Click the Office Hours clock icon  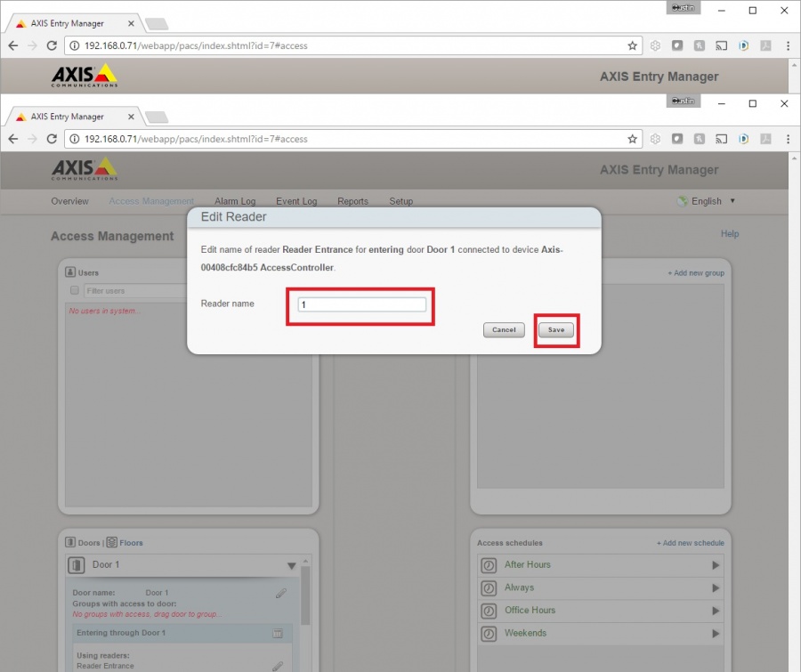point(489,611)
